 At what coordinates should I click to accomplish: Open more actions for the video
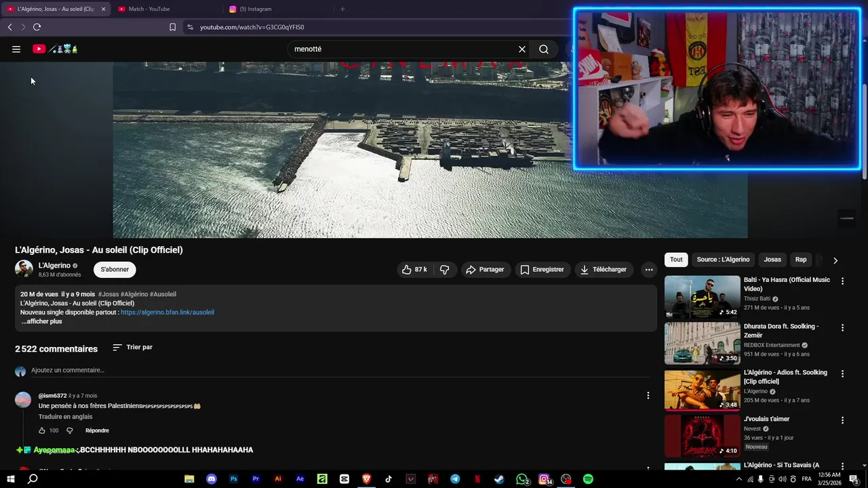tap(649, 269)
